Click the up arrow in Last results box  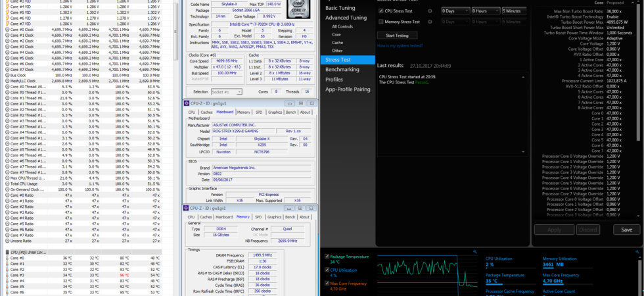point(523,77)
